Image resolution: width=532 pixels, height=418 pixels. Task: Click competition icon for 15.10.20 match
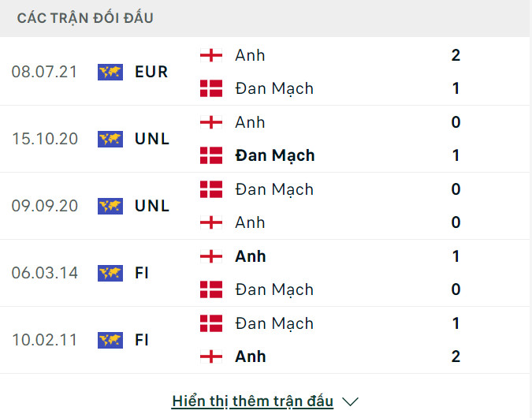[x=110, y=139]
